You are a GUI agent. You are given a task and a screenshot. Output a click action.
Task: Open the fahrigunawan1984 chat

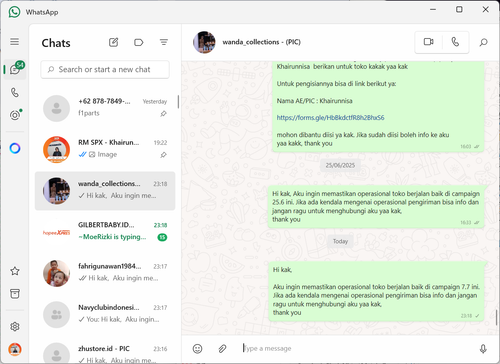point(105,273)
